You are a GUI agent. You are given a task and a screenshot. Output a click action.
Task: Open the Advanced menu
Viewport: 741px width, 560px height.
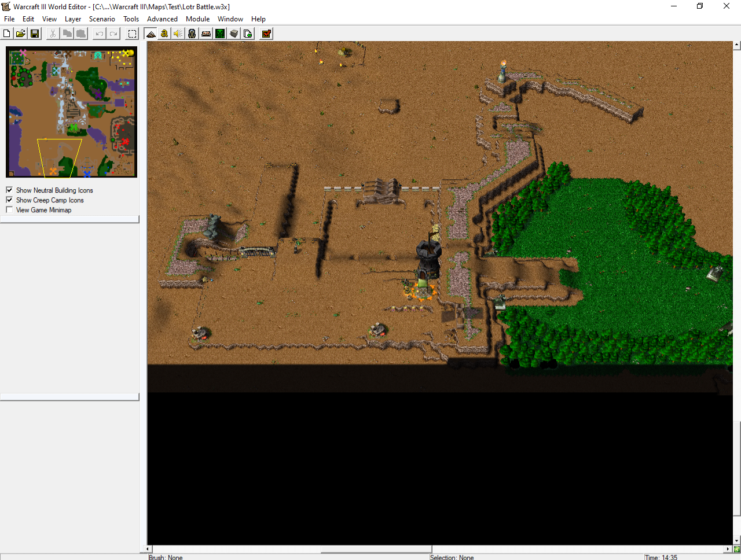(162, 19)
